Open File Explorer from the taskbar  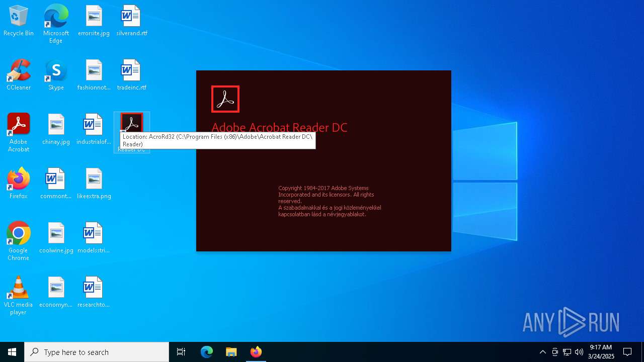coord(231,352)
